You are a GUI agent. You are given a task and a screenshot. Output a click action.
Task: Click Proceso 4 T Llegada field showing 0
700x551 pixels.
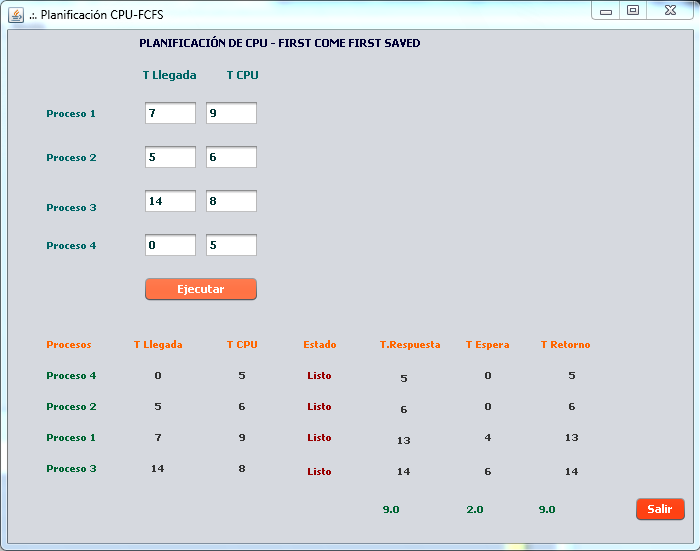click(x=170, y=245)
